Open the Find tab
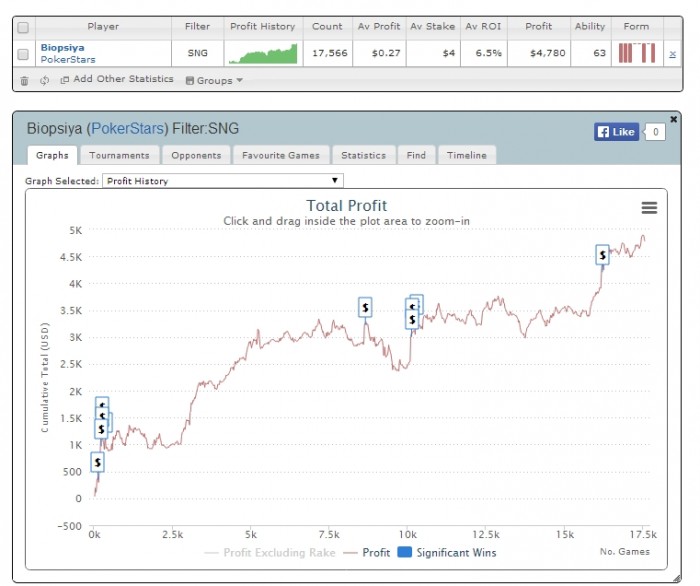Viewport: 700px width, 586px height. pos(416,155)
